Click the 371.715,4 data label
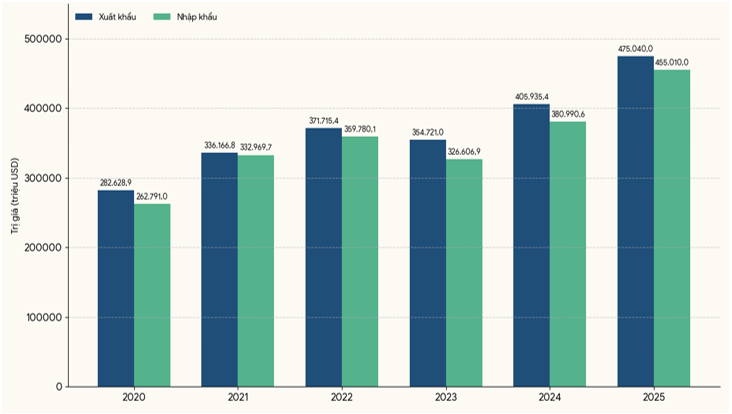The image size is (732, 414). [x=324, y=121]
